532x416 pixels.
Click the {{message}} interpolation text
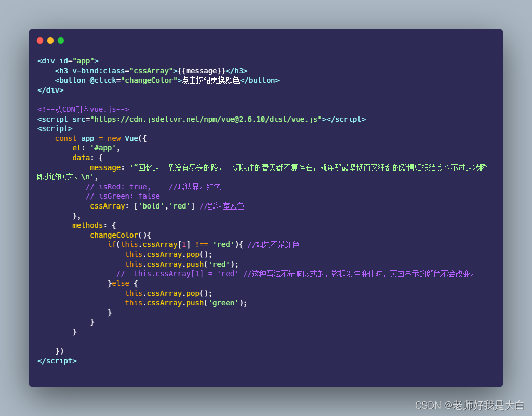pos(202,71)
